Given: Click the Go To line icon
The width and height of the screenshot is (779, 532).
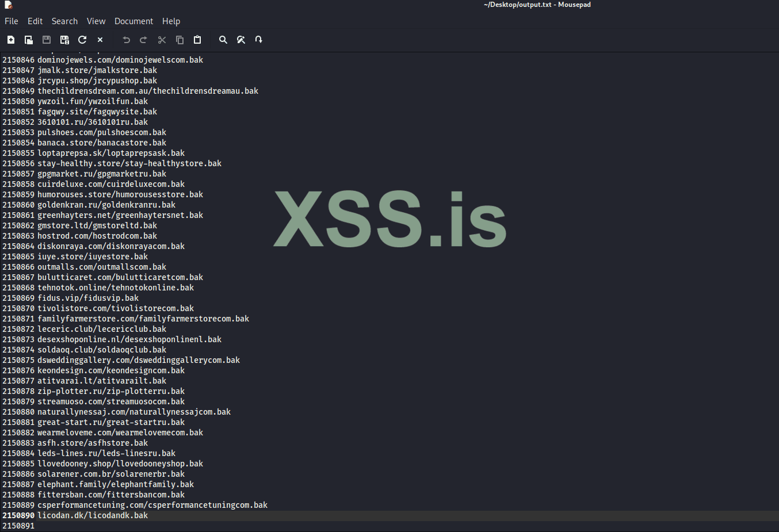Looking at the screenshot, I should click(259, 40).
